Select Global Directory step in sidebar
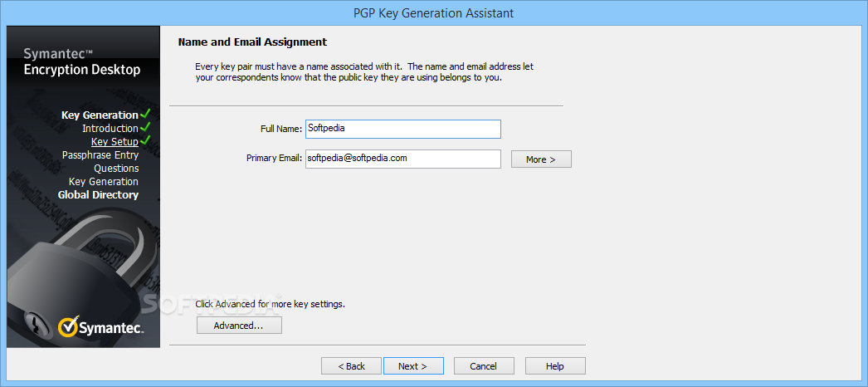868x387 pixels. (98, 195)
